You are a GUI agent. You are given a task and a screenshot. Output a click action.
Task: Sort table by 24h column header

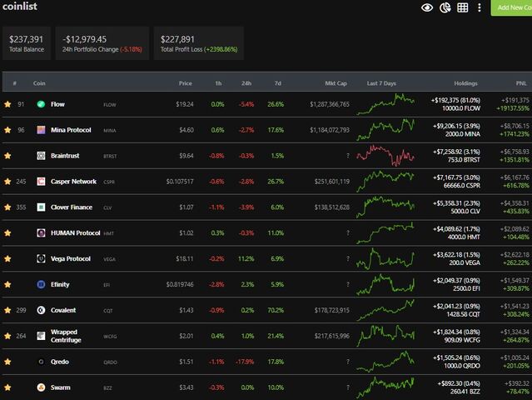coord(246,83)
